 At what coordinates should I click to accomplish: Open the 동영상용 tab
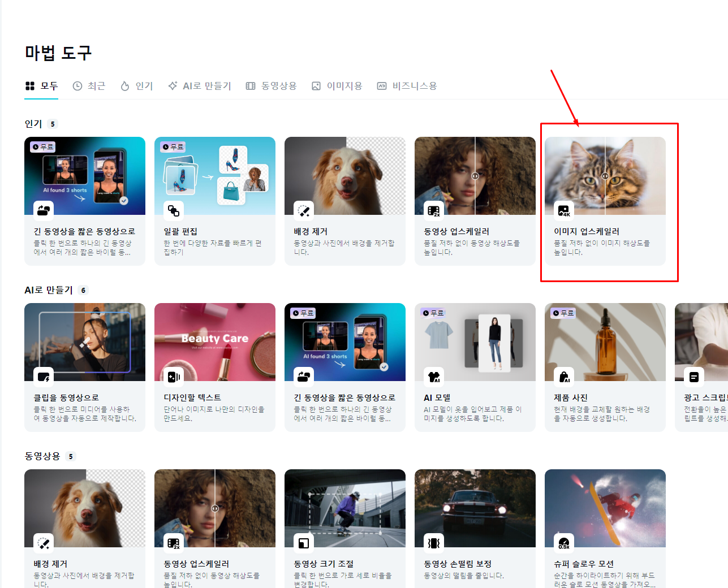pyautogui.click(x=271, y=86)
